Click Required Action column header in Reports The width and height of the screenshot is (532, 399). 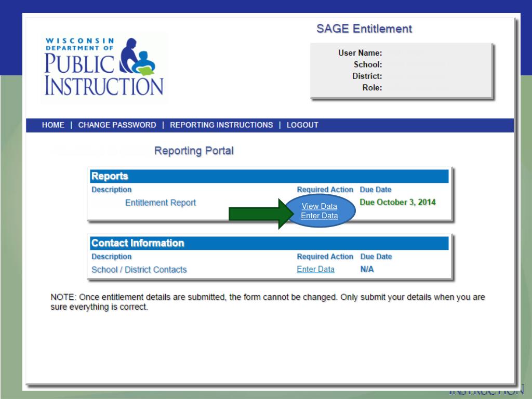(x=325, y=190)
